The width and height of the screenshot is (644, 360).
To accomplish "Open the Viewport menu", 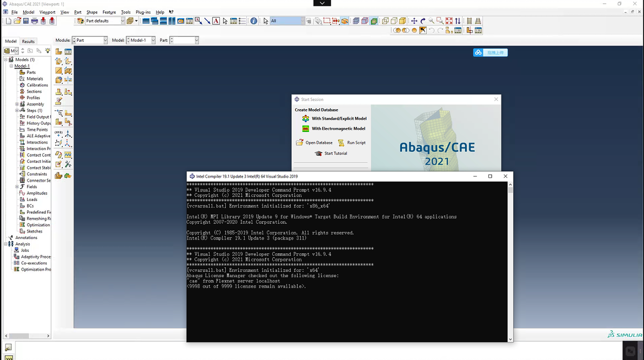I will [x=47, y=12].
